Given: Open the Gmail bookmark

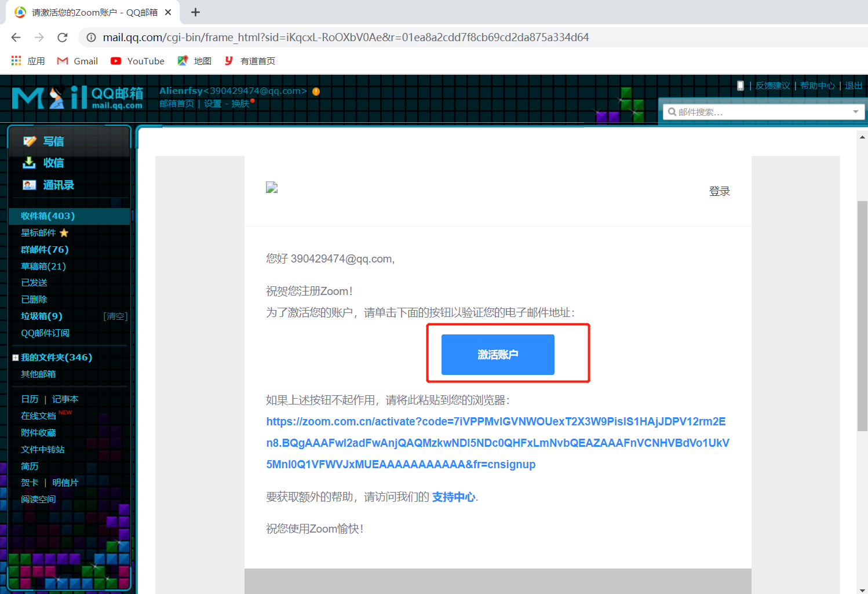Looking at the screenshot, I should point(77,61).
